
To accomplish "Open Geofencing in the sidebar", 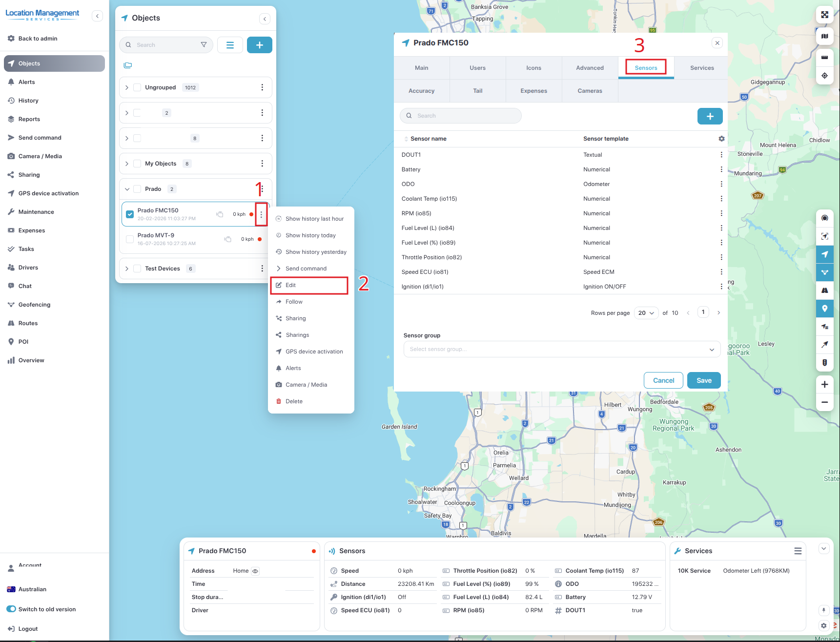I will pyautogui.click(x=34, y=305).
